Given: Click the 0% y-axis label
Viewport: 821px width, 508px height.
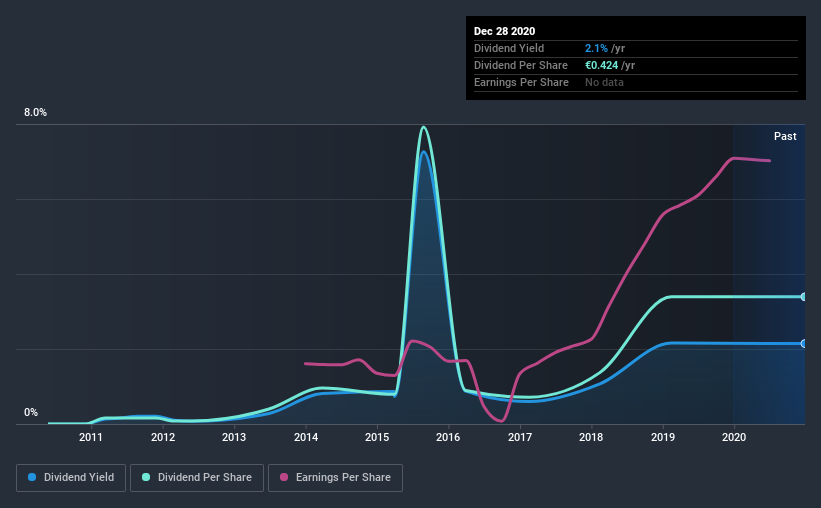Looking at the screenshot, I should (31, 413).
